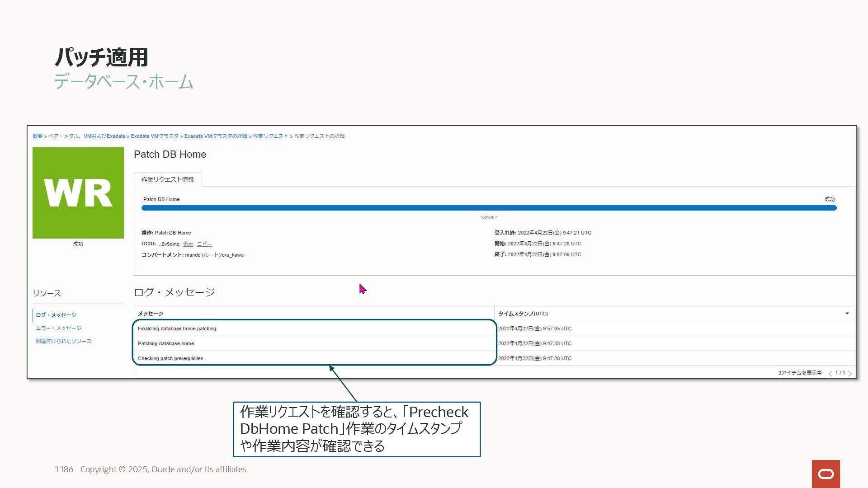Go to next page of log messages
The image size is (868, 488).
(x=850, y=373)
